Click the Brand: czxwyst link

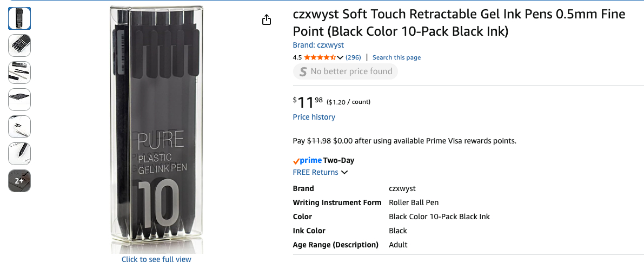coord(318,45)
